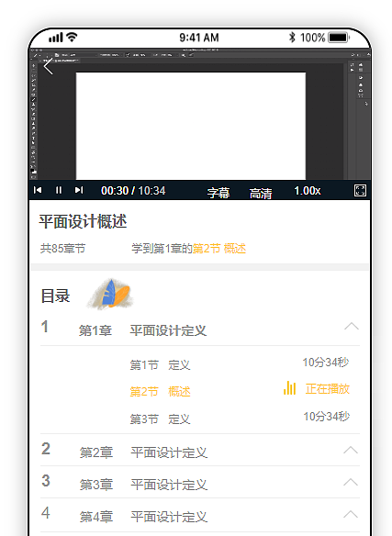392x536 pixels.
Task: Open 第3章 平面设计定义 chapter row
Action: click(x=200, y=483)
